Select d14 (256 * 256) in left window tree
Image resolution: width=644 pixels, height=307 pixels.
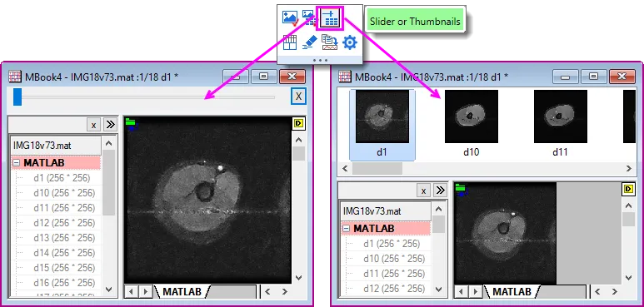pyautogui.click(x=64, y=252)
